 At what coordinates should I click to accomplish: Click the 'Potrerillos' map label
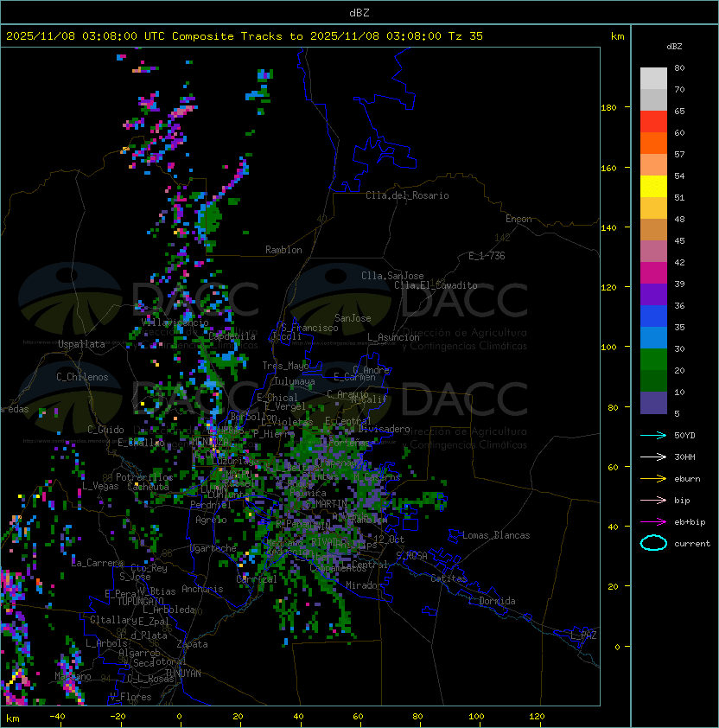point(144,477)
